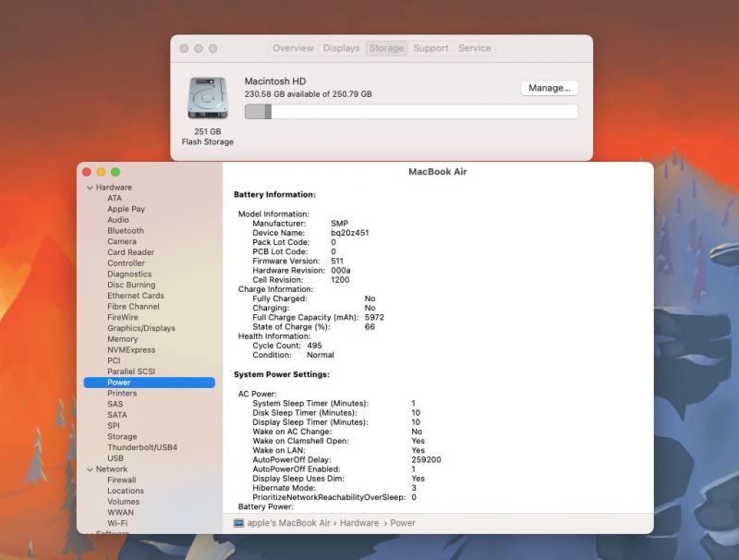Image resolution: width=739 pixels, height=560 pixels.
Task: Select Apple Pay in the sidebar
Action: pos(126,209)
